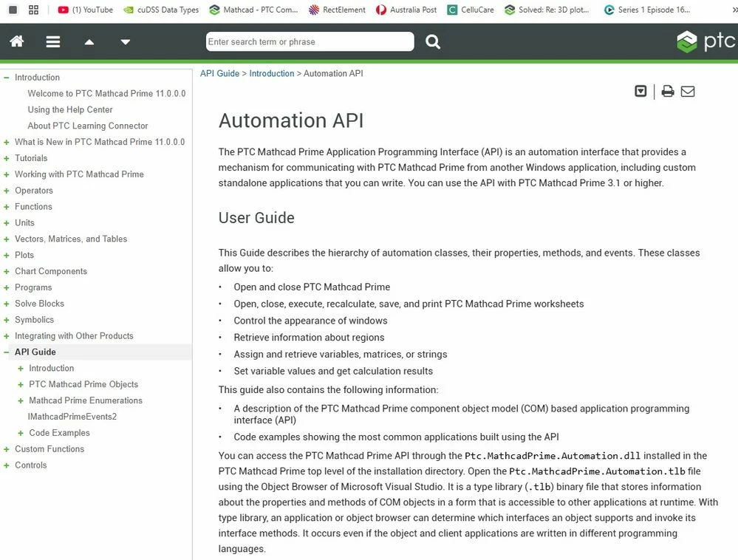
Task: Print this help page
Action: (667, 91)
